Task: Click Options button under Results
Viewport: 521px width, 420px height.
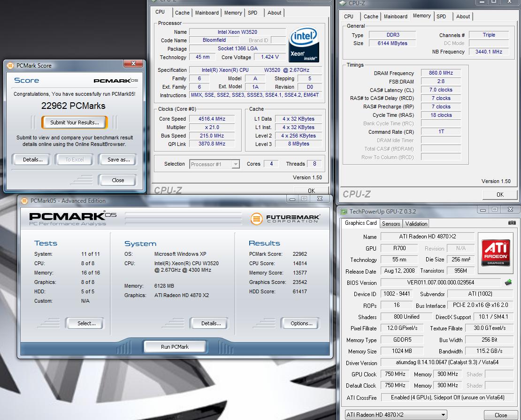Action: pyautogui.click(x=301, y=323)
